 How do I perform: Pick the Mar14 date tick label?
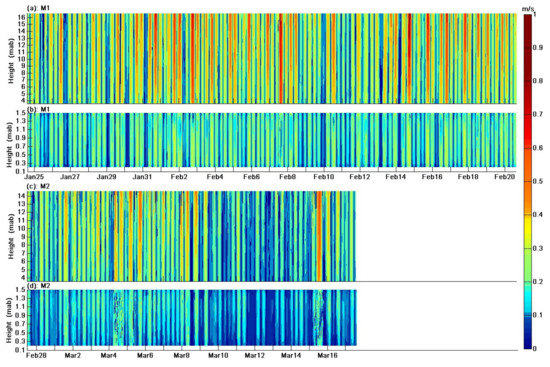click(x=291, y=355)
